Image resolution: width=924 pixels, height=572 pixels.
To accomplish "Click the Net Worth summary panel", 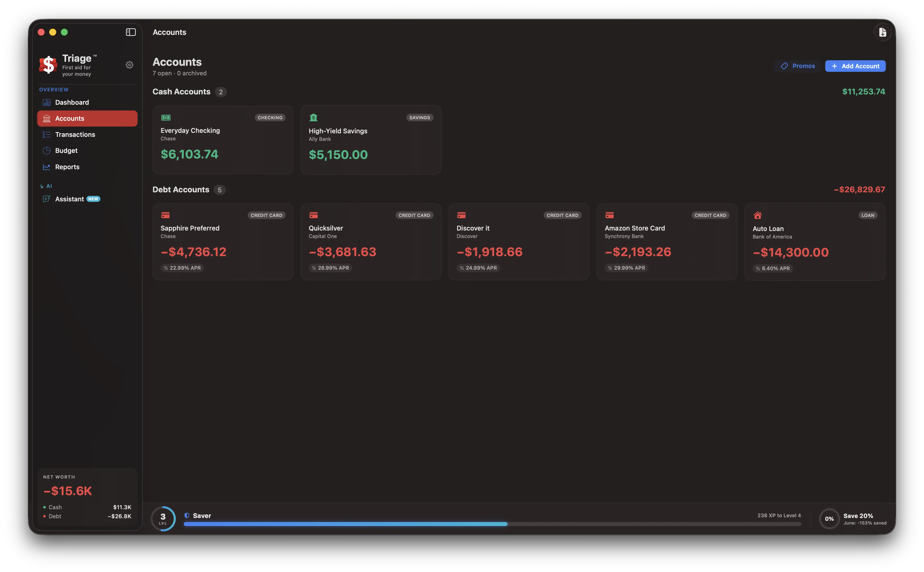I will point(87,497).
